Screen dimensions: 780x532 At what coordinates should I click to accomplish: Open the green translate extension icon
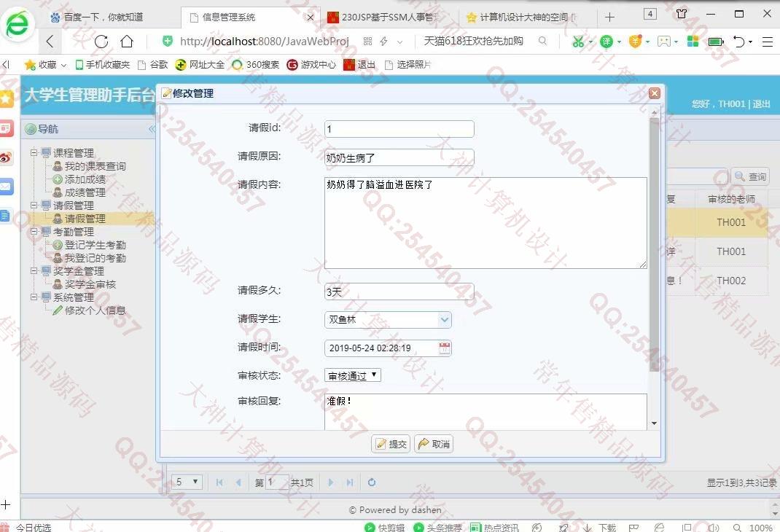(607, 42)
